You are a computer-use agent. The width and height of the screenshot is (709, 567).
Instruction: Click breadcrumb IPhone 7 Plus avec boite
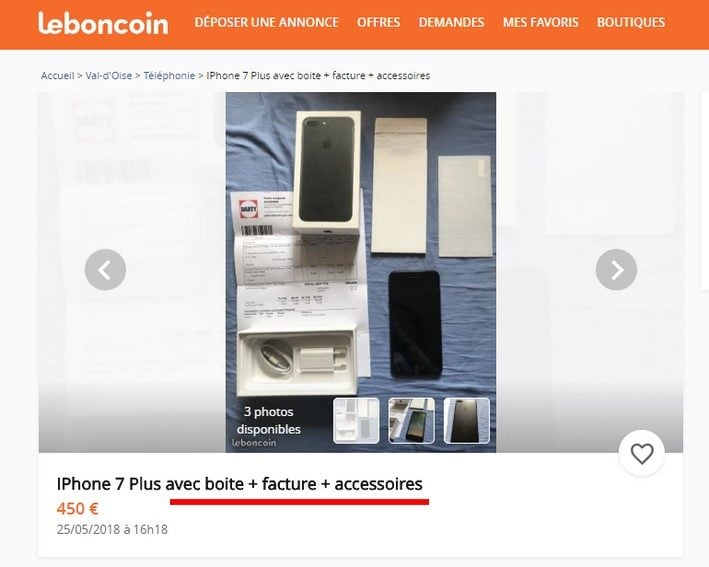[x=318, y=76]
